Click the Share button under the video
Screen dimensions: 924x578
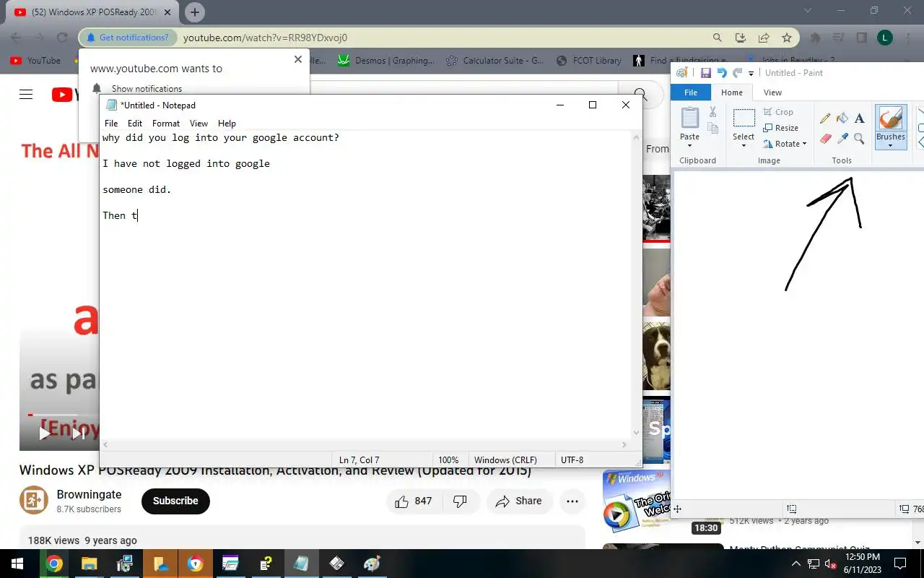tap(519, 501)
